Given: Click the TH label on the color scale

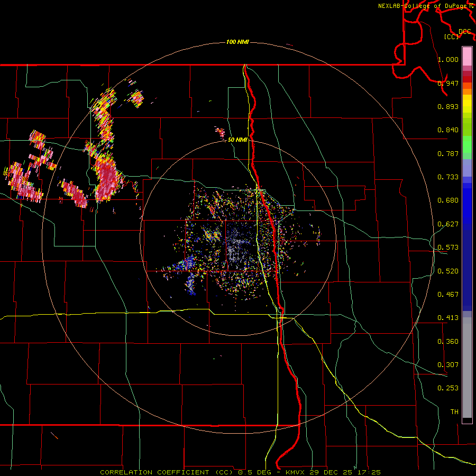Looking at the screenshot, I should [x=454, y=412].
